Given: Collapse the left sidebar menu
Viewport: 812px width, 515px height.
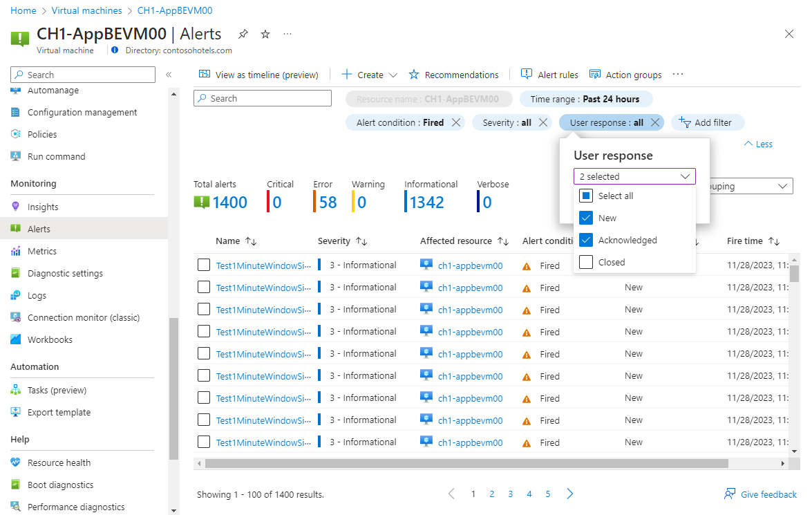Looking at the screenshot, I should click(x=169, y=75).
